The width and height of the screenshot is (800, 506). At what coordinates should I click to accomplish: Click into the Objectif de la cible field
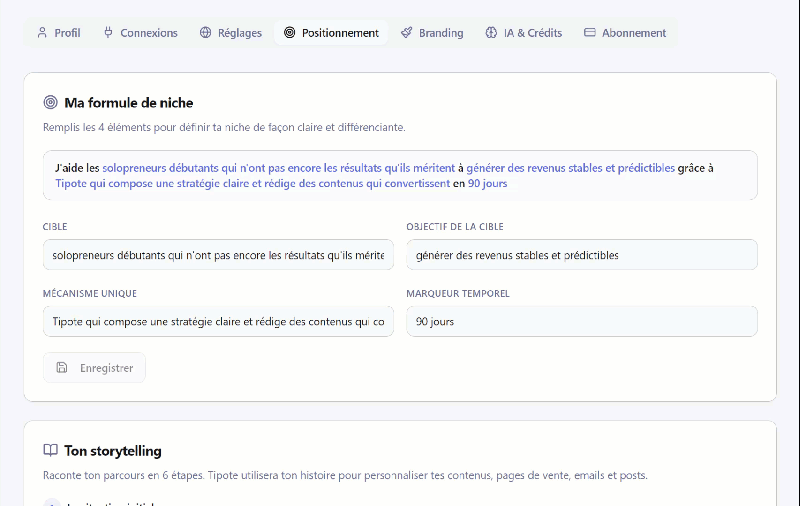tap(581, 255)
